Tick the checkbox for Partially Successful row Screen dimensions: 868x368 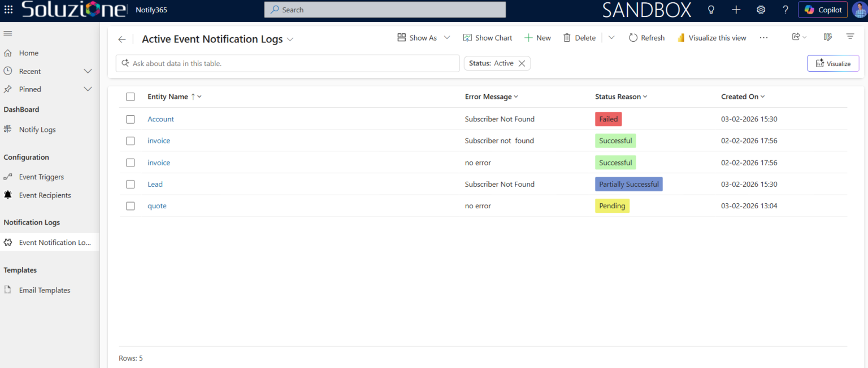click(131, 184)
